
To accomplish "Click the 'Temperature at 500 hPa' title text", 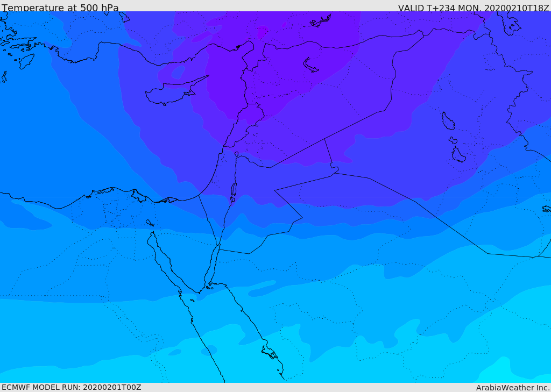I will pos(60,7).
